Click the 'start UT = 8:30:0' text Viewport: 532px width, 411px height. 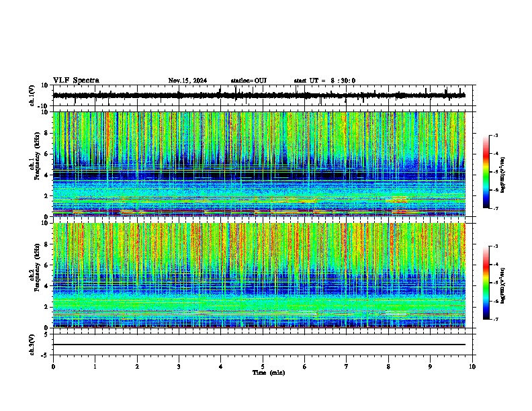[324, 81]
